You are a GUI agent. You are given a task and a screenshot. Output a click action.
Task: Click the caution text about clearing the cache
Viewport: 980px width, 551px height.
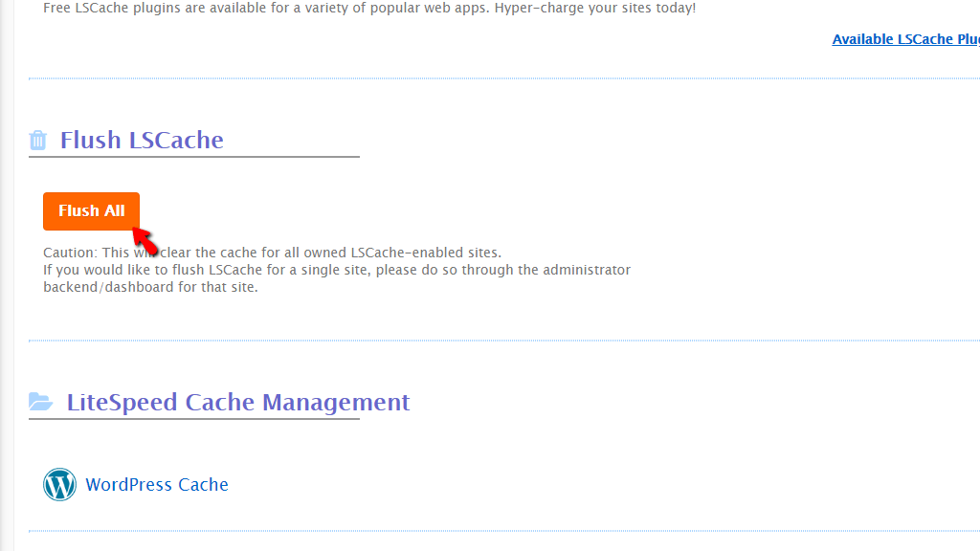click(x=273, y=253)
